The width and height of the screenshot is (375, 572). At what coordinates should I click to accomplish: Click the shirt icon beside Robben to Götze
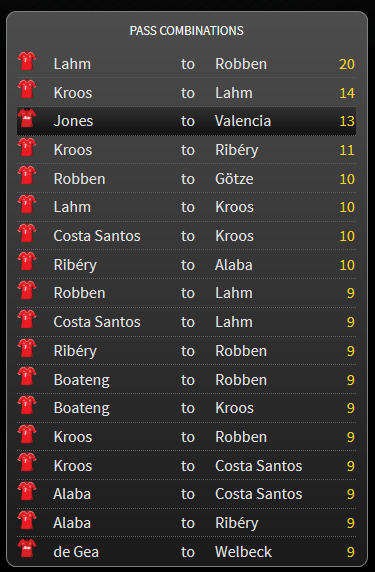[27, 175]
